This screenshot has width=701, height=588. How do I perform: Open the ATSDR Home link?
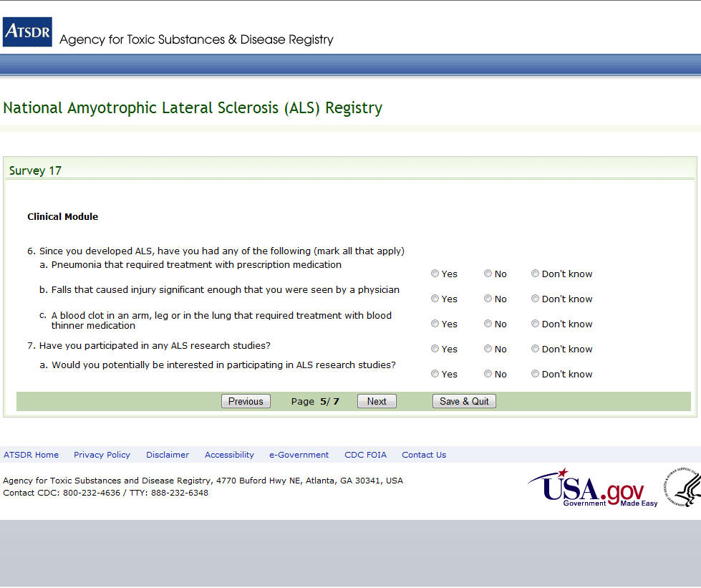pyautogui.click(x=32, y=455)
